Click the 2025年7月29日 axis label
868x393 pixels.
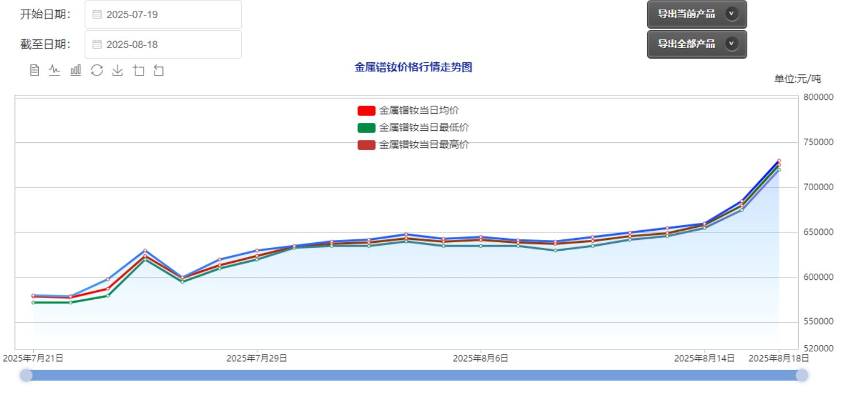click(x=257, y=358)
